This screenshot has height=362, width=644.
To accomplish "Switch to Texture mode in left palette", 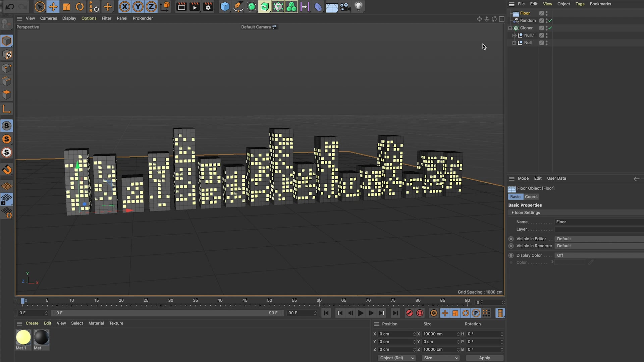I will [x=7, y=54].
